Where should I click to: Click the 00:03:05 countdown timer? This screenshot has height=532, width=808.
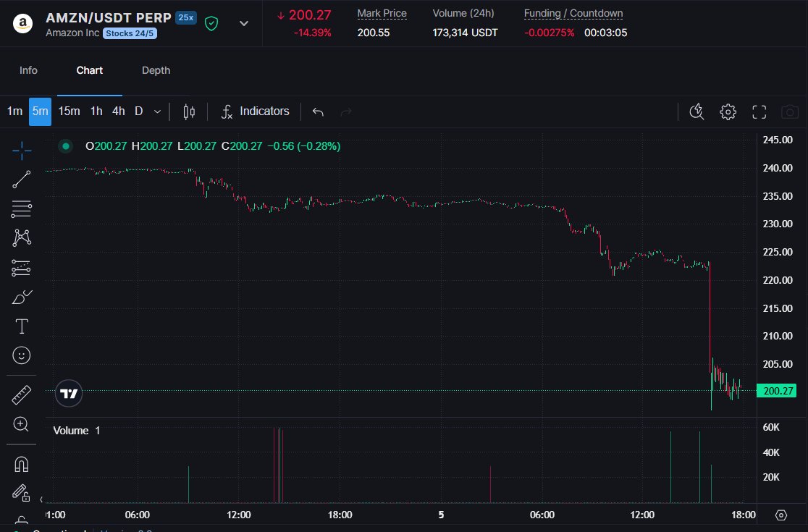click(605, 33)
